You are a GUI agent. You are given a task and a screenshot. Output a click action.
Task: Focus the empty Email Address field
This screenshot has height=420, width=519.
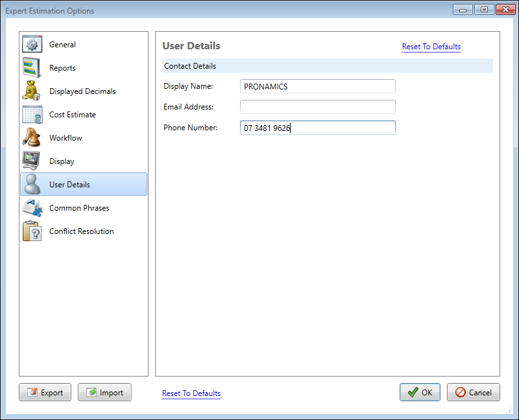coord(317,107)
